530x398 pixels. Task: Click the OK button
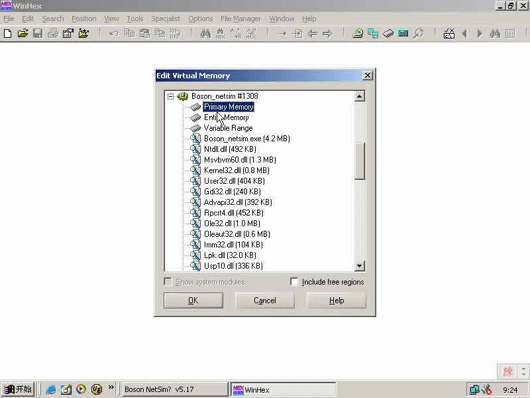point(193,300)
